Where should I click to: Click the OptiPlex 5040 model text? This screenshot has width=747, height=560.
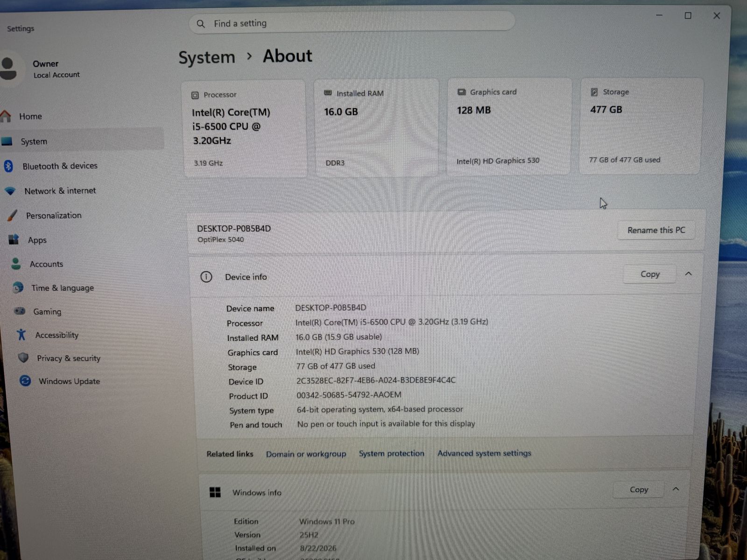[x=220, y=239]
